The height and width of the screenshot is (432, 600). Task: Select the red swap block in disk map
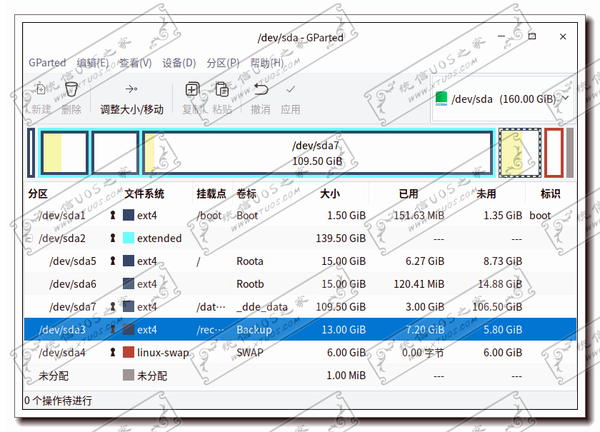pos(554,153)
